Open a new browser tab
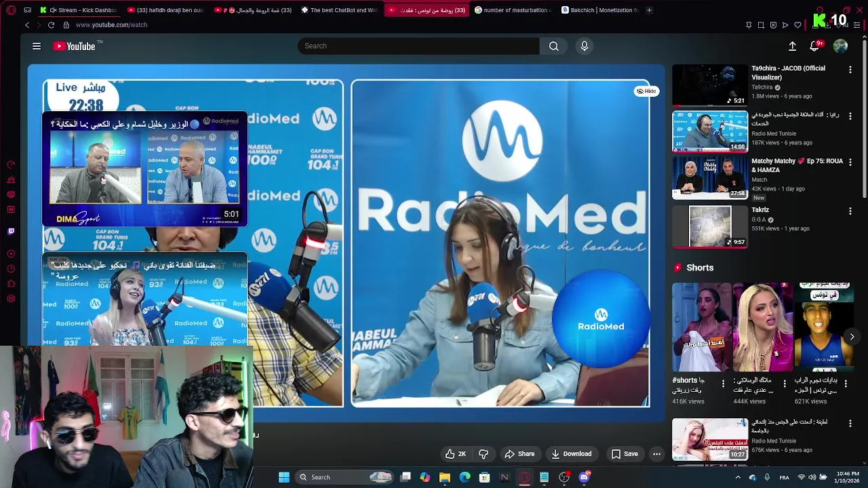 (x=649, y=10)
